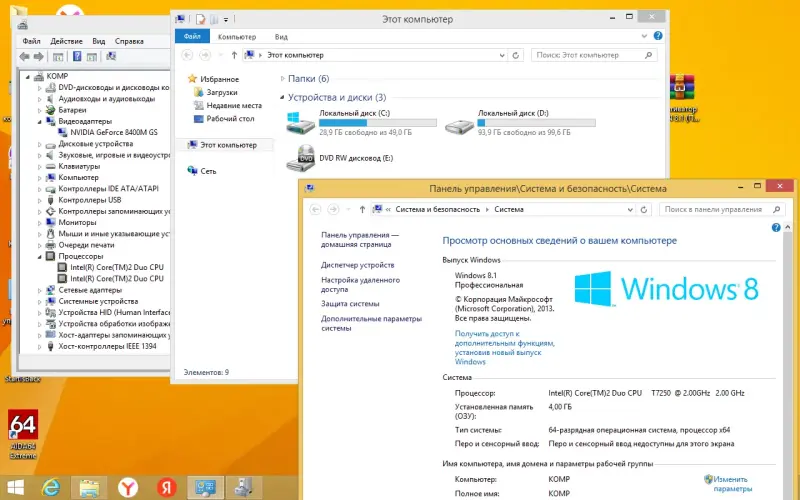Open the Файл menu in Device Manager
This screenshot has width=800, height=500.
[x=31, y=41]
